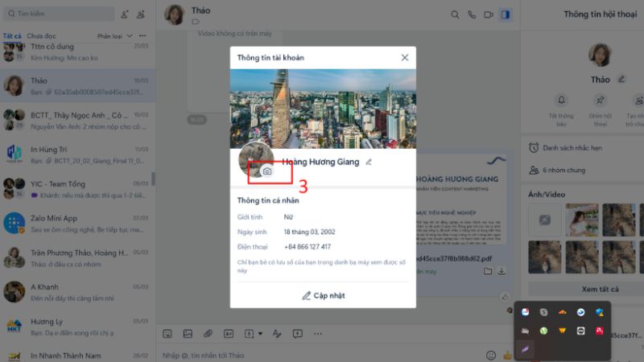The width and height of the screenshot is (644, 362).
Task: Click the Tắt thông báo bell icon
Action: [x=561, y=100]
